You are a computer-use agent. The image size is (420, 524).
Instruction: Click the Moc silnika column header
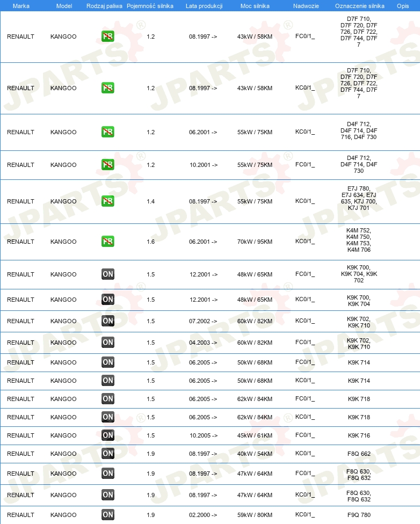255,6
